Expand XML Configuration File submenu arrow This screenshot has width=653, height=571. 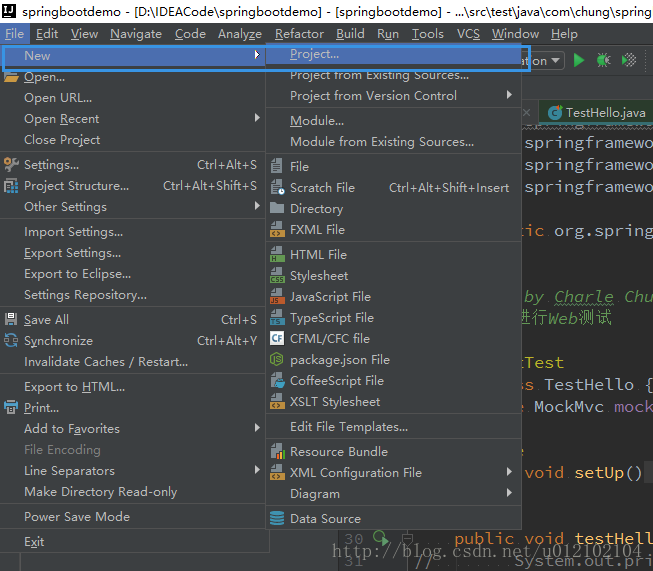[x=509, y=472]
